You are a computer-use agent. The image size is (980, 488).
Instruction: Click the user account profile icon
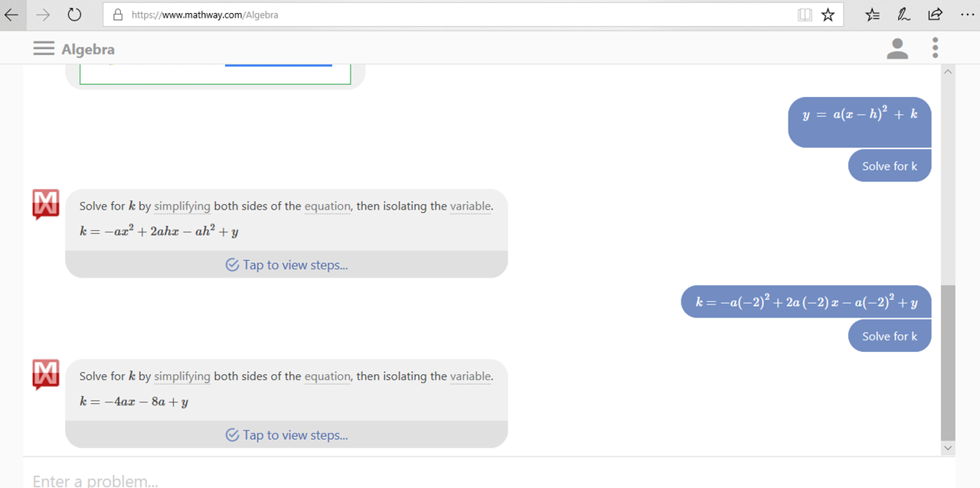point(897,49)
